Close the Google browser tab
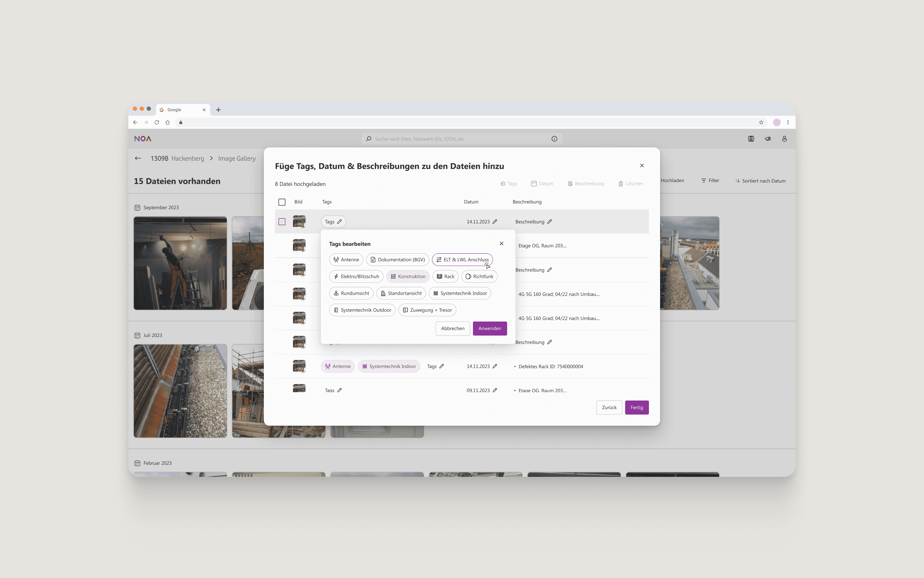The height and width of the screenshot is (578, 924). [x=204, y=110]
